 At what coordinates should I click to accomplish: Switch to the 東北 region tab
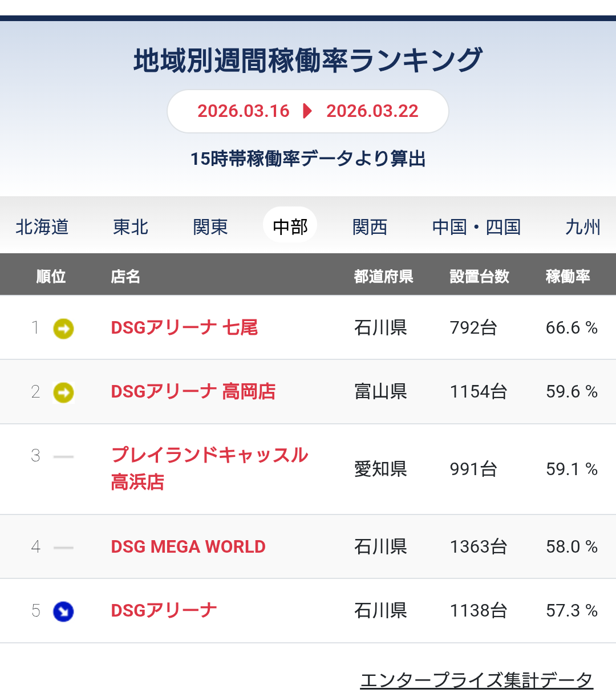pos(131,226)
